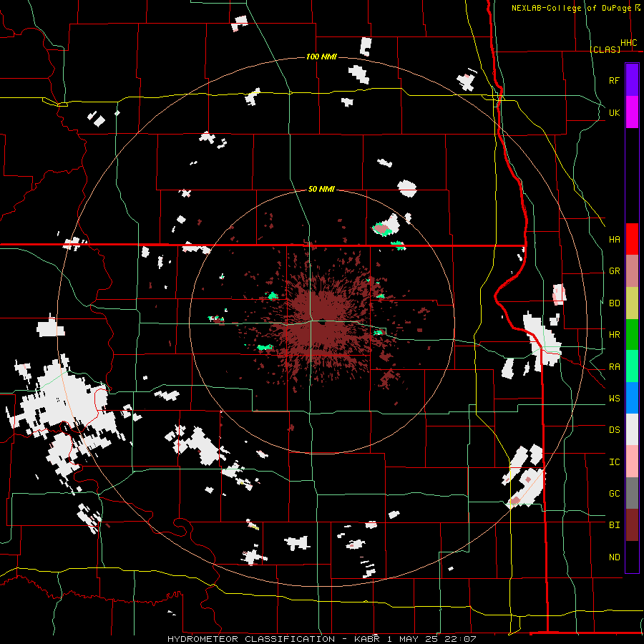This screenshot has height=644, width=644.
Task: Click the RA legend label
Action: pyautogui.click(x=615, y=366)
